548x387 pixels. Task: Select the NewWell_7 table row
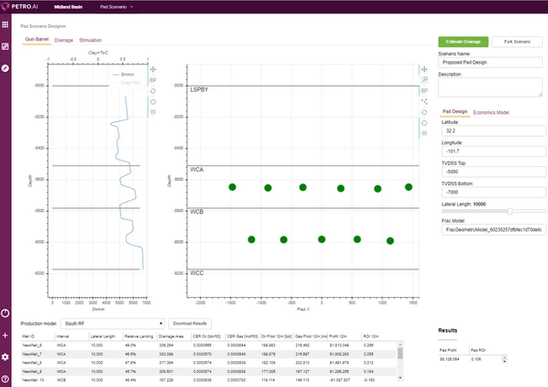209,354
